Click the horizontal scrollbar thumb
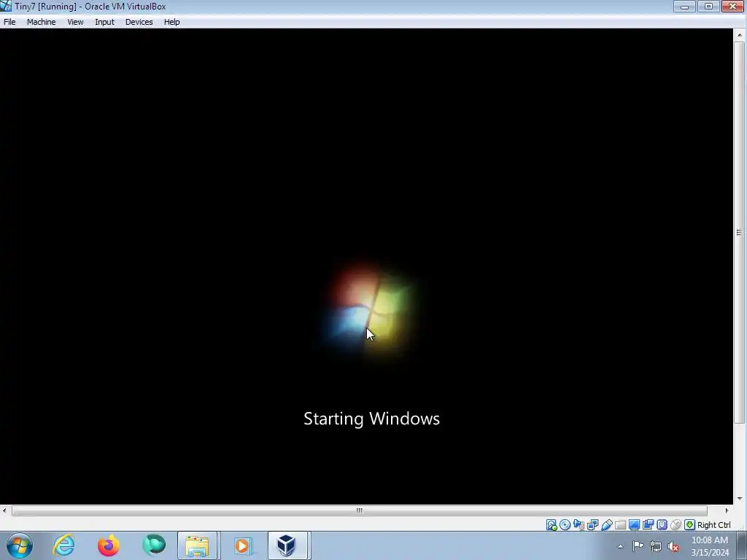747x560 pixels. 360,510
